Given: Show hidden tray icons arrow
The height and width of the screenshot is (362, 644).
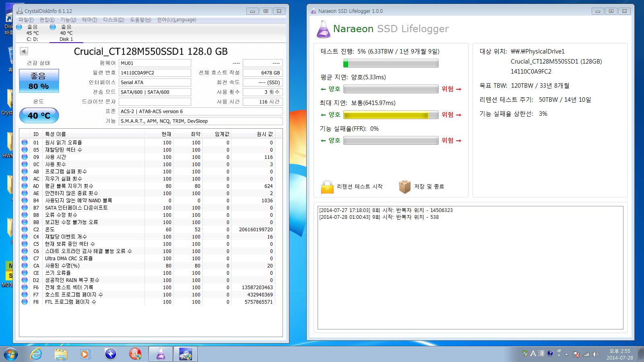Looking at the screenshot, I should pos(566,354).
